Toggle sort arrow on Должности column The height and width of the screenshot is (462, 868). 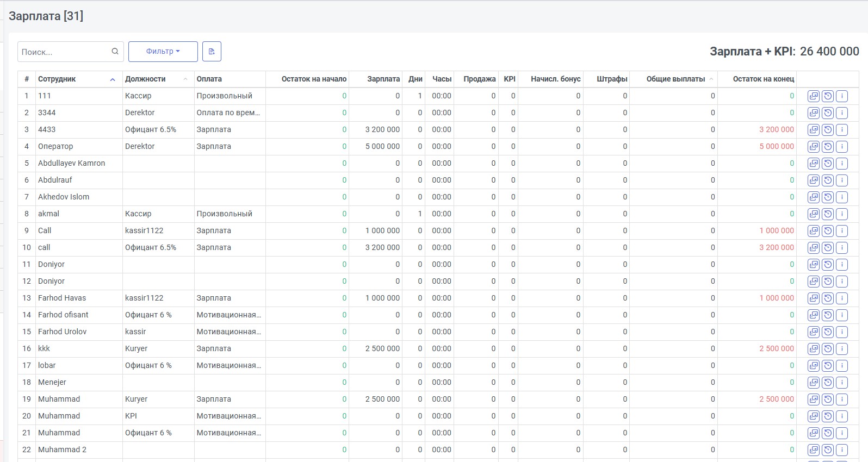point(185,79)
